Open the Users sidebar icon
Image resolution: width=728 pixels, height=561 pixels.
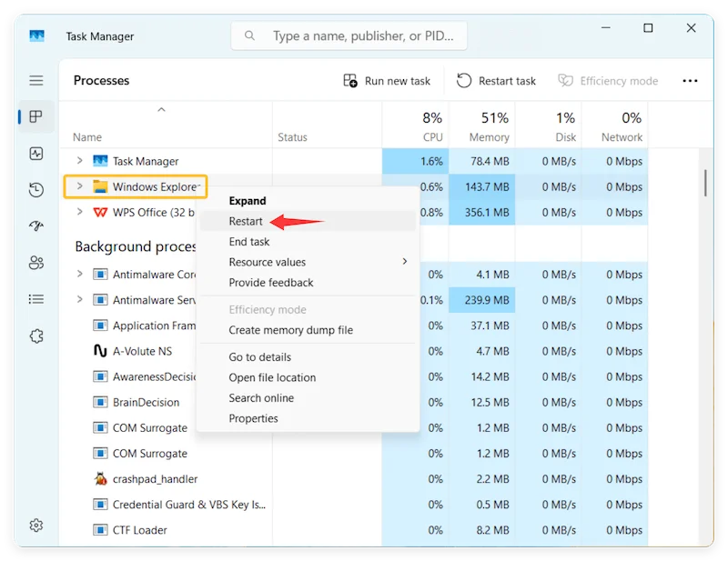click(36, 263)
